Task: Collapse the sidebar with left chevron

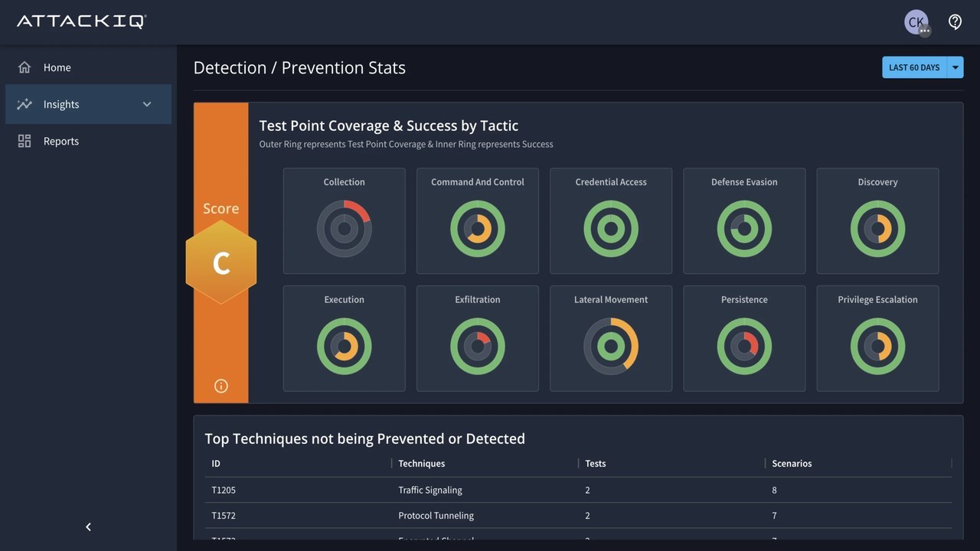Action: (88, 527)
